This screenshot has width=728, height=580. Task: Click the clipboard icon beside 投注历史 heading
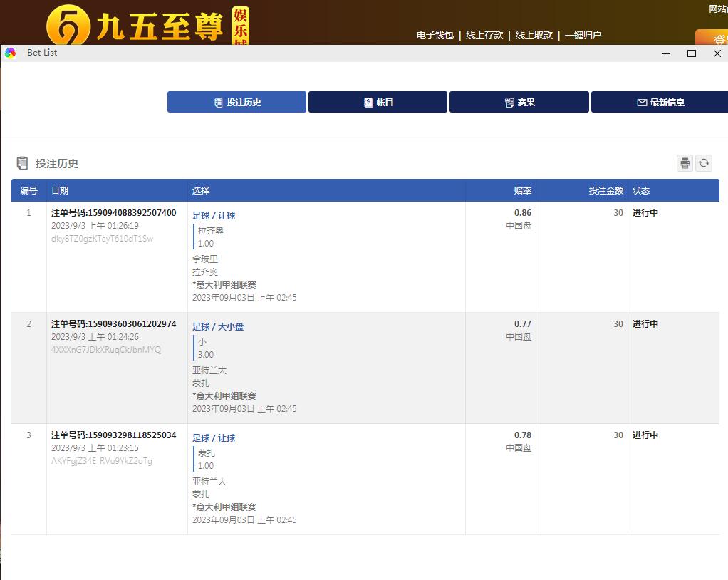coord(23,164)
